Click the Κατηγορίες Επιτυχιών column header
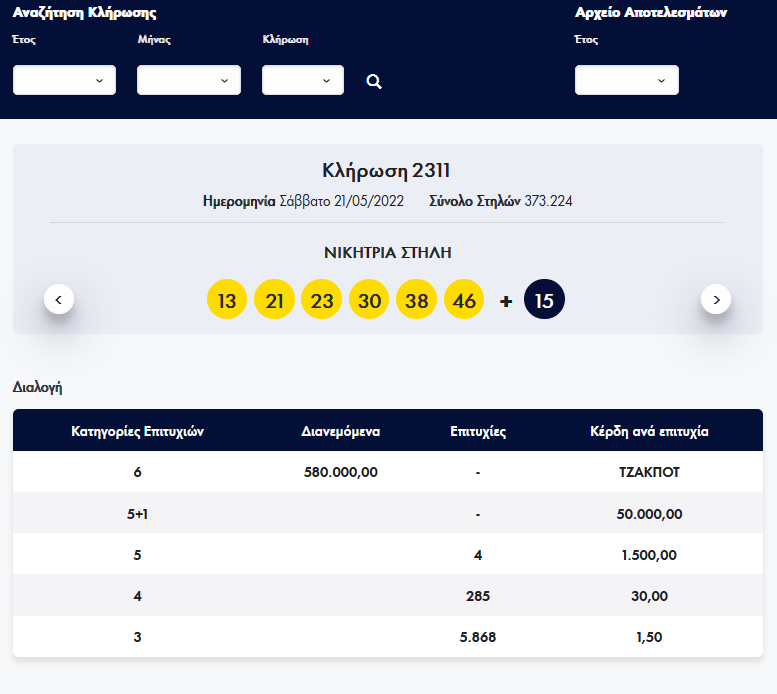Image resolution: width=777 pixels, height=694 pixels. click(x=138, y=432)
